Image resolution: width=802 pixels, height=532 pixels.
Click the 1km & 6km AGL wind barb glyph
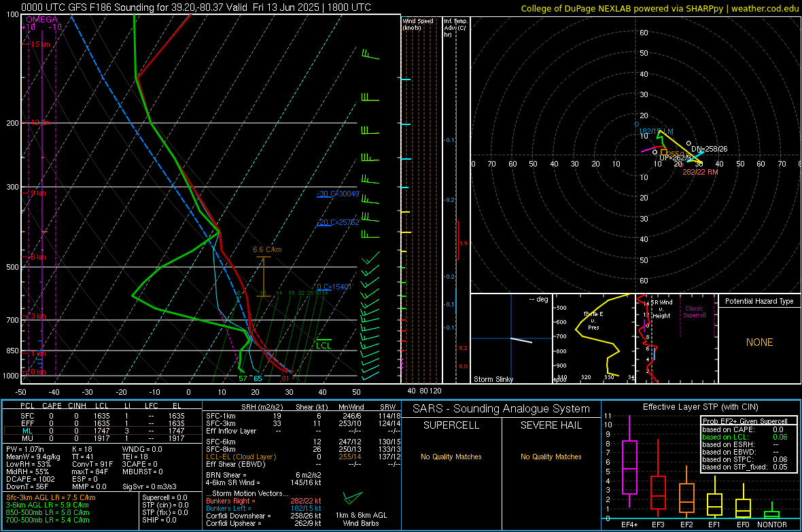353,498
